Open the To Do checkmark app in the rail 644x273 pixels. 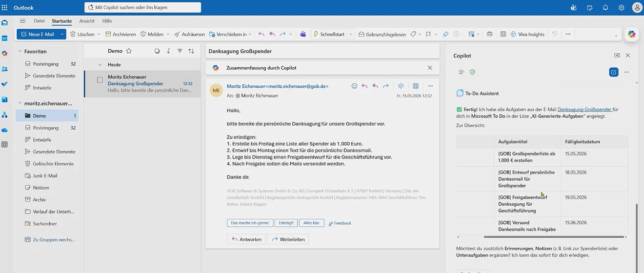(x=4, y=84)
